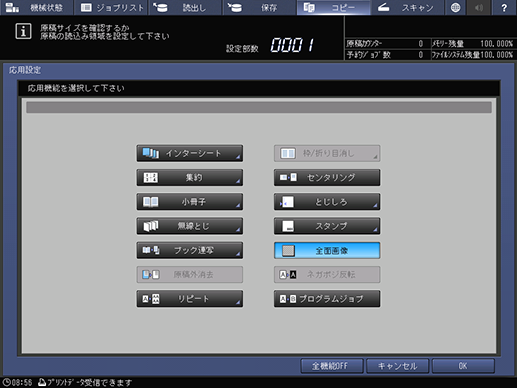517x388 pixels.
Task: Switch to the ジョブリスト tab
Action: pos(112,7)
